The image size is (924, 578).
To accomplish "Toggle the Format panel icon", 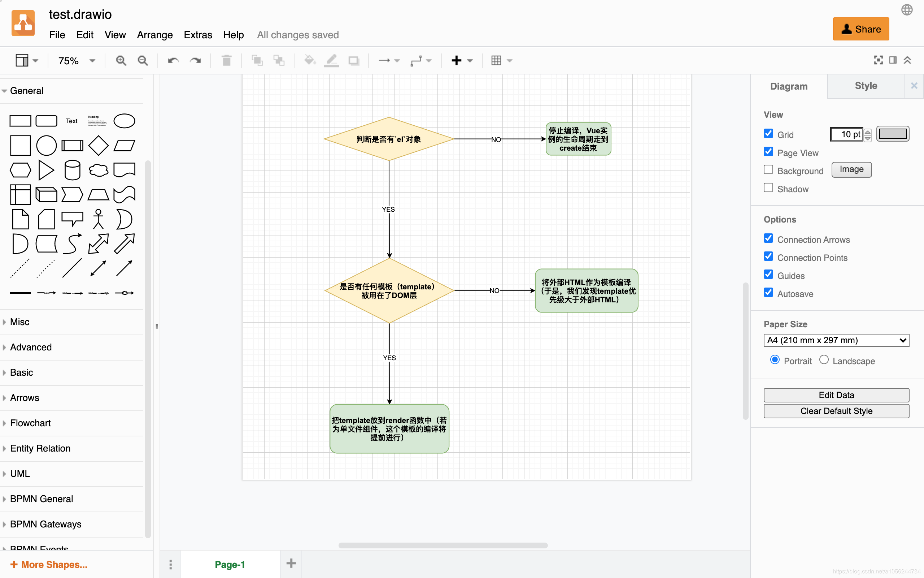I will 893,60.
